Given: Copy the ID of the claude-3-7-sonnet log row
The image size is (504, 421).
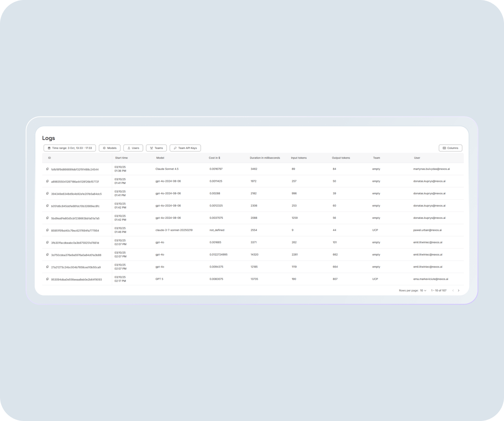Looking at the screenshot, I should pyautogui.click(x=47, y=230).
